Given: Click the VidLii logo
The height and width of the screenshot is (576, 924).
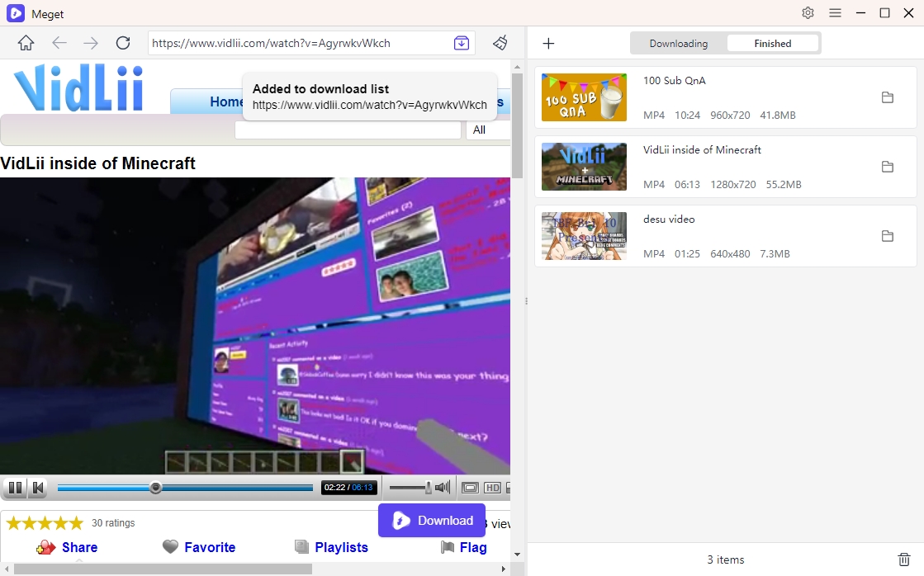Looking at the screenshot, I should coord(78,88).
